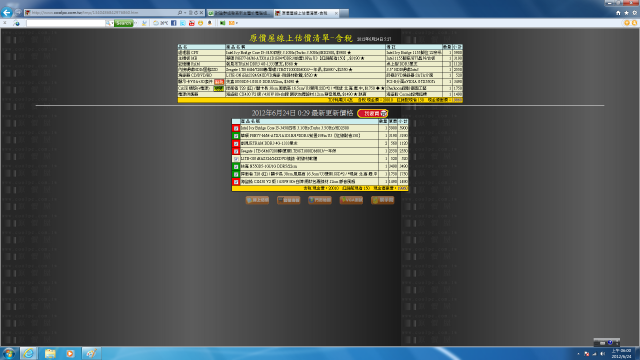This screenshot has width=640, height=360.
Task: Toggle checkbox for Intel Ivy Bridge Core i5 row
Action: tap(236, 128)
